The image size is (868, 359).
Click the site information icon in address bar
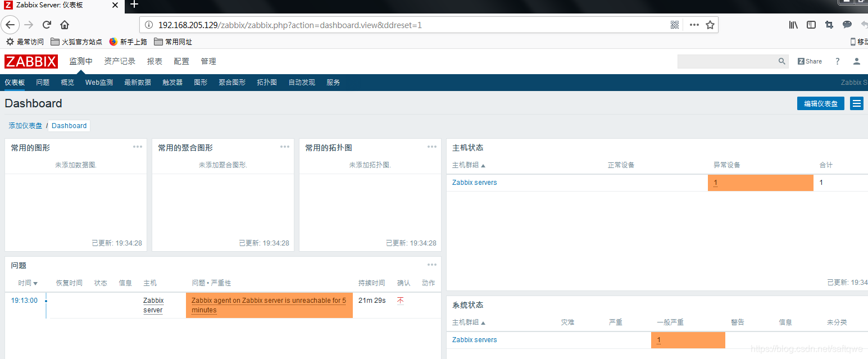(x=148, y=25)
